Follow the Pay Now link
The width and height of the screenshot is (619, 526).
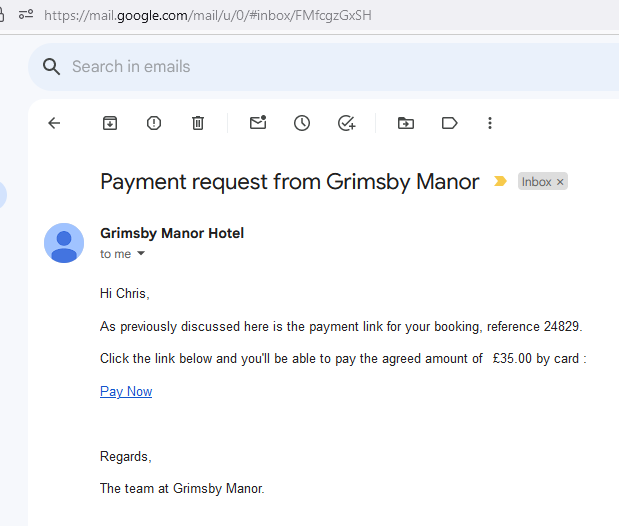tap(126, 391)
